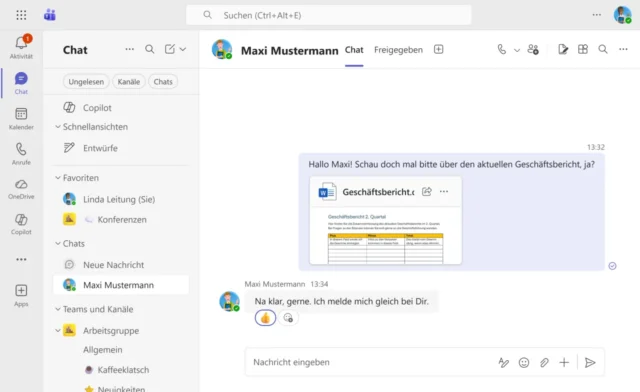Open the Apps plus icon
Screen dimensions: 640x392
tap(21, 290)
